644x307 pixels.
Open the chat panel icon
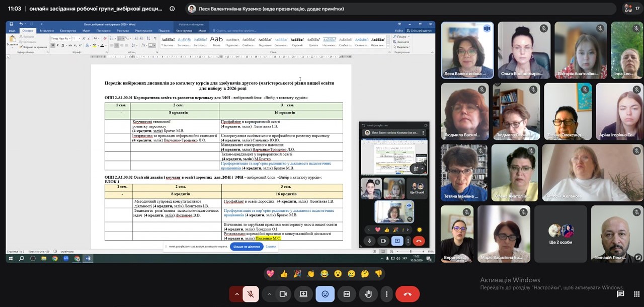(x=620, y=294)
